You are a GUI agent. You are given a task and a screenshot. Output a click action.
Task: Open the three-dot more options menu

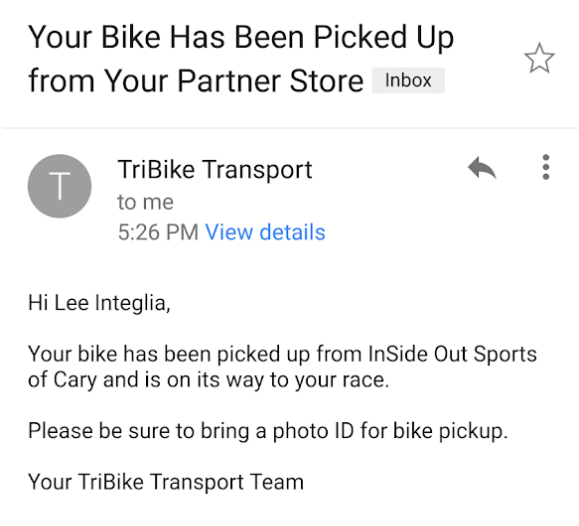click(x=546, y=167)
